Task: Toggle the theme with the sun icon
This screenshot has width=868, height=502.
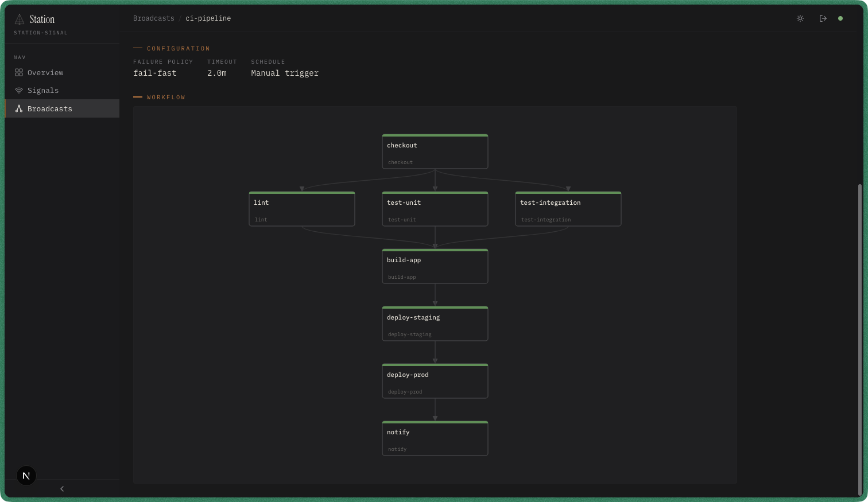Action: [x=800, y=18]
